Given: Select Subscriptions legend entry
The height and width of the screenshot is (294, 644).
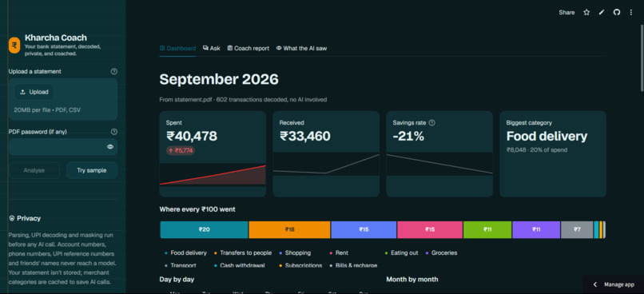Looking at the screenshot, I should click(x=300, y=265).
